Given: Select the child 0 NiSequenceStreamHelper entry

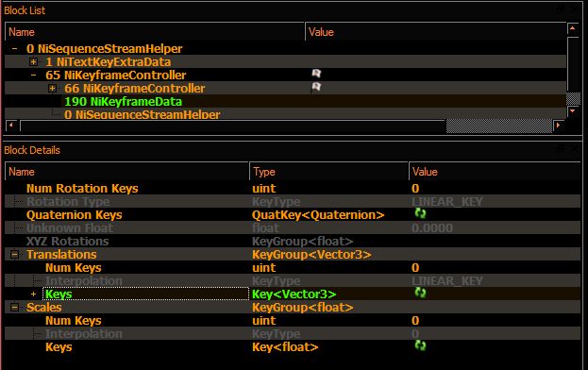Looking at the screenshot, I should [143, 114].
